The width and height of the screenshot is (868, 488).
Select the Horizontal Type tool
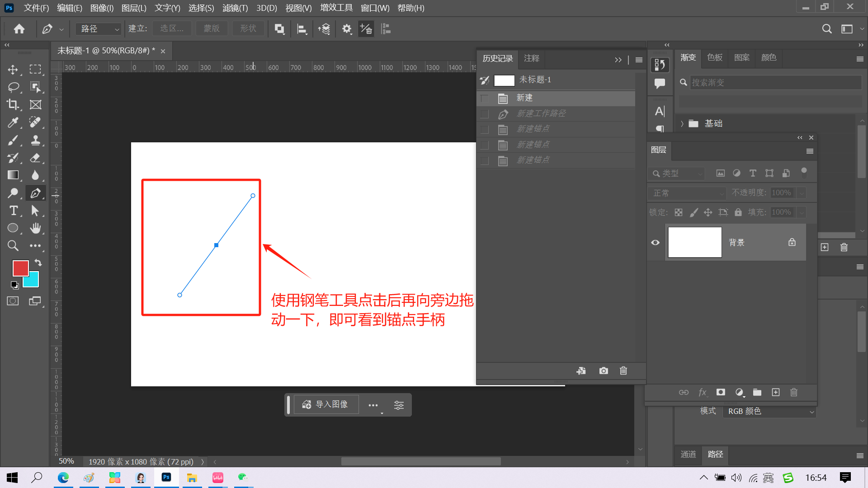coord(13,211)
